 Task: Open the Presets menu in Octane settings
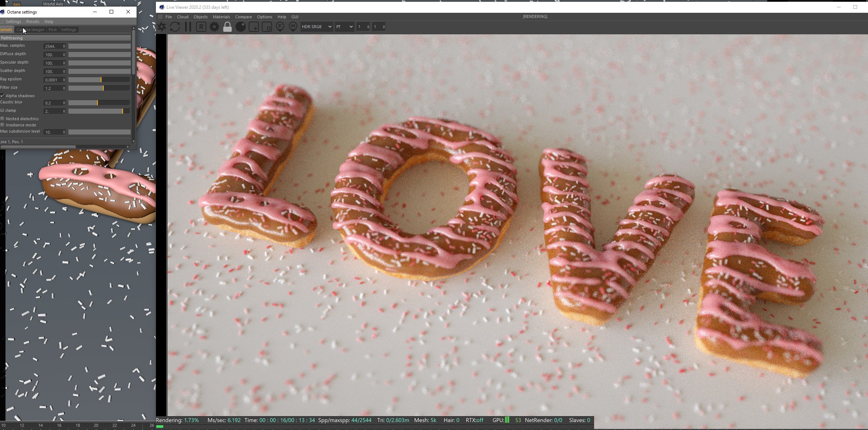coord(32,22)
